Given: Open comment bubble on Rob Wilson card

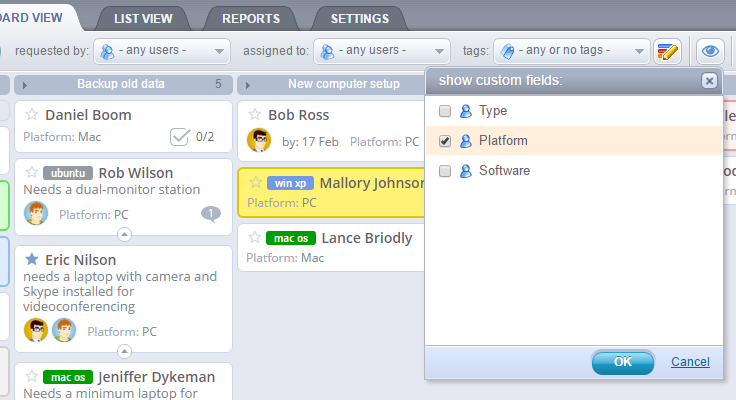Looking at the screenshot, I should pos(211,214).
